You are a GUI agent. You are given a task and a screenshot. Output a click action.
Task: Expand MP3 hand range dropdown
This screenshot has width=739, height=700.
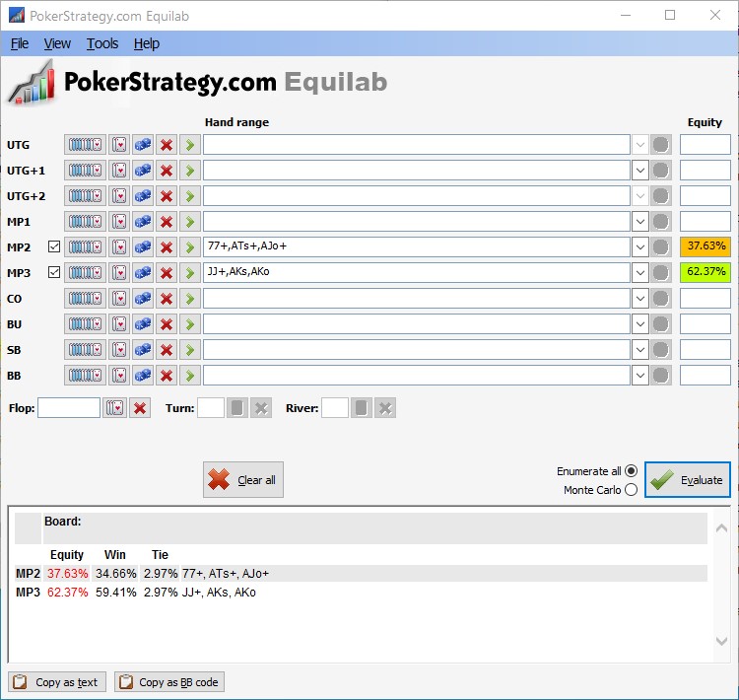tap(640, 273)
